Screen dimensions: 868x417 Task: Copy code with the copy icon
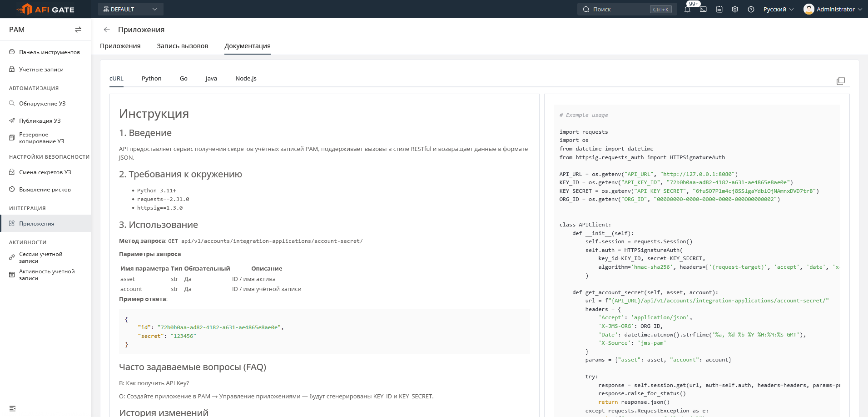(841, 80)
